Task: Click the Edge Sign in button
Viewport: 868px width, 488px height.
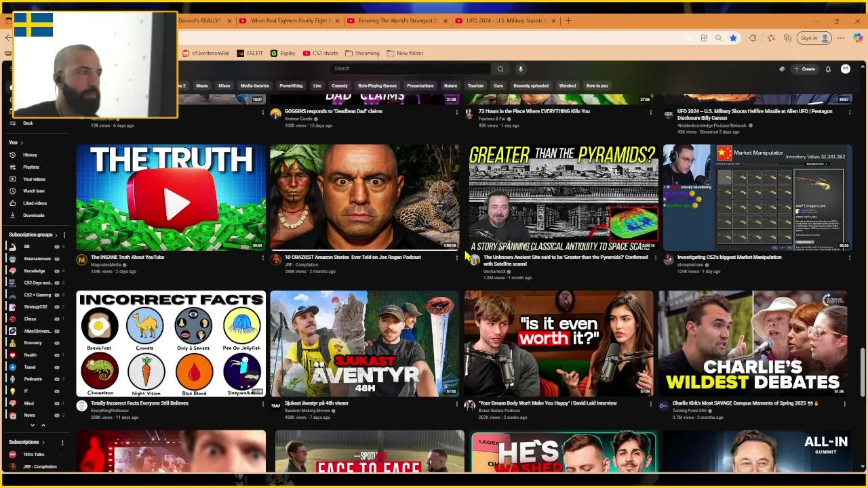Action: click(x=815, y=38)
